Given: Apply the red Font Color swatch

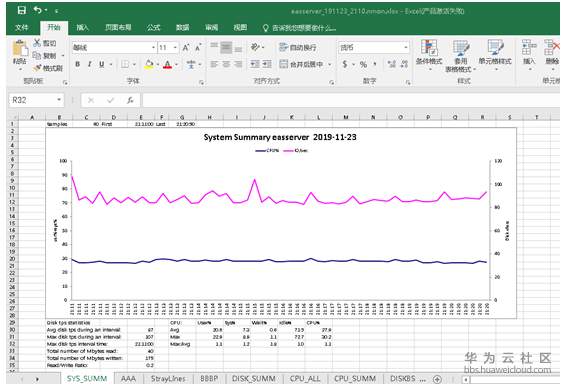Looking at the screenshot, I should click(x=167, y=65).
